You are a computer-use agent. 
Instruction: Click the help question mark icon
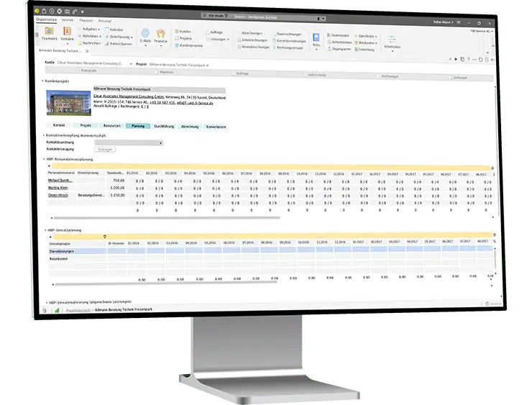pos(468,59)
